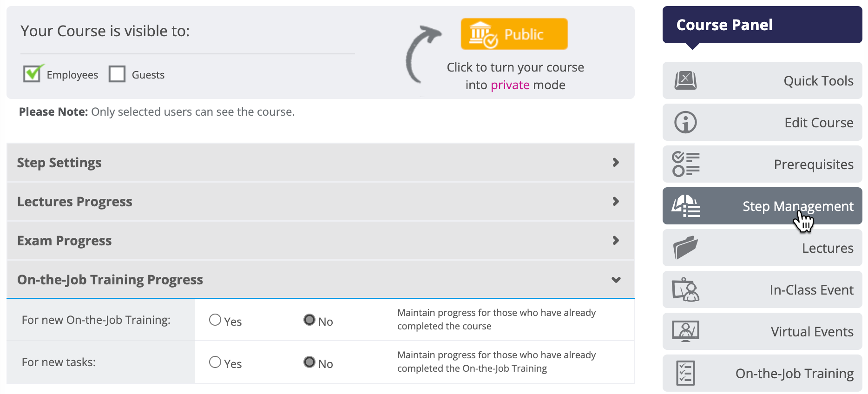Image resolution: width=868 pixels, height=394 pixels.
Task: Expand the Exam Progress section
Action: [321, 240]
